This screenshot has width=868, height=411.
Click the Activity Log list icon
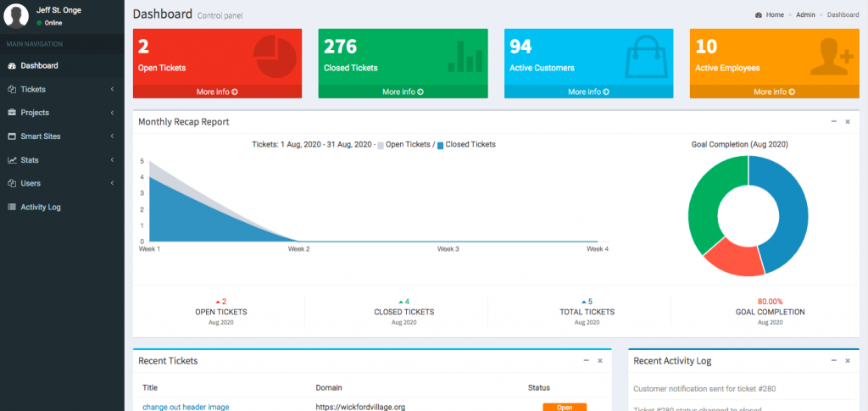pyautogui.click(x=12, y=207)
